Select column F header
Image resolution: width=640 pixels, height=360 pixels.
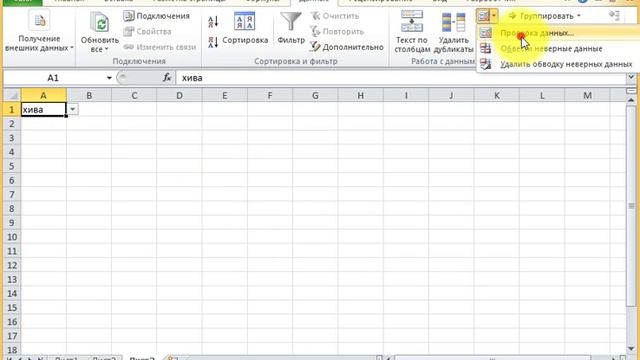(270, 96)
